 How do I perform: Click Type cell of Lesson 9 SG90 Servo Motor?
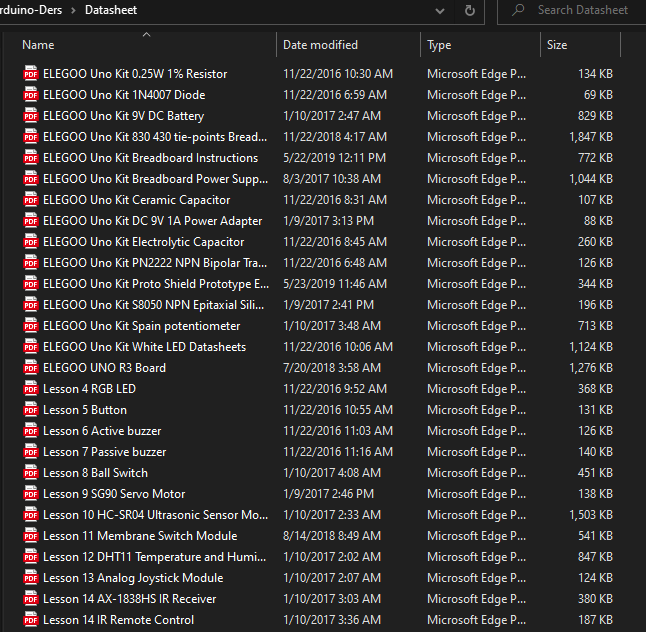coord(476,494)
